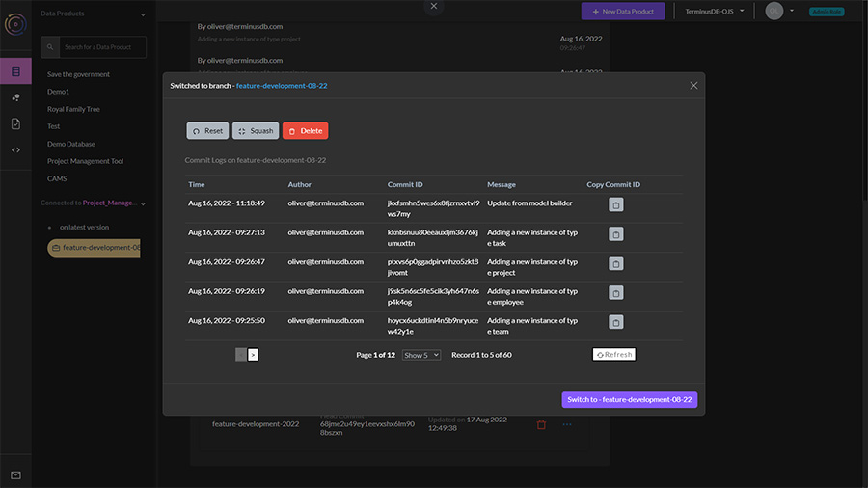Screen dimensions: 868x488
Task: Select commit time Aug 16, 2022 - 11:18:49
Action: coord(227,203)
